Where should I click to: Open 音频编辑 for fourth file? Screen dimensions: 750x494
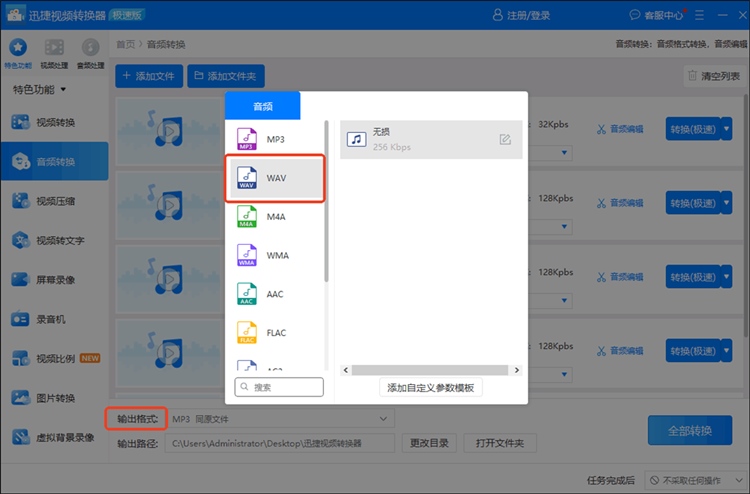[620, 351]
